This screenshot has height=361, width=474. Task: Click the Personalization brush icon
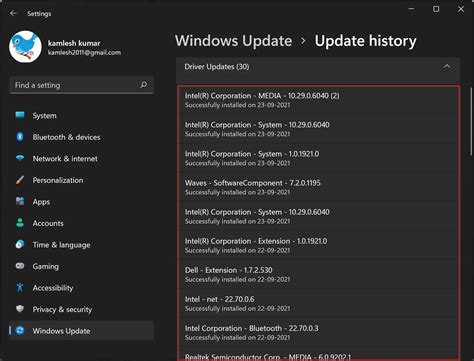tap(20, 180)
